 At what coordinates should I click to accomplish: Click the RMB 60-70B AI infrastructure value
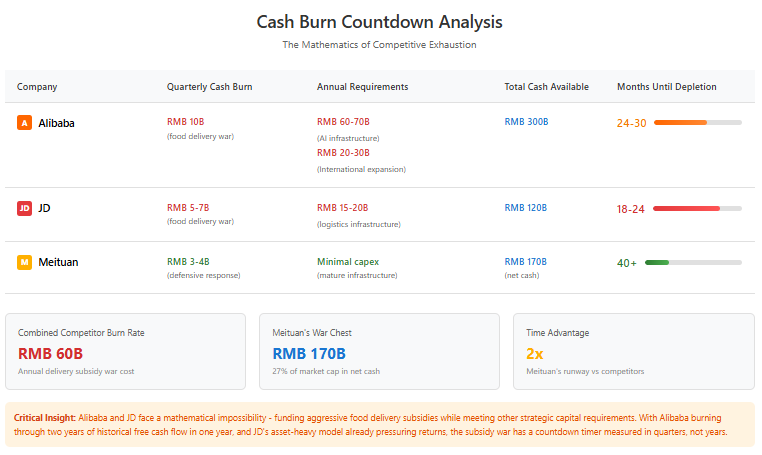343,122
